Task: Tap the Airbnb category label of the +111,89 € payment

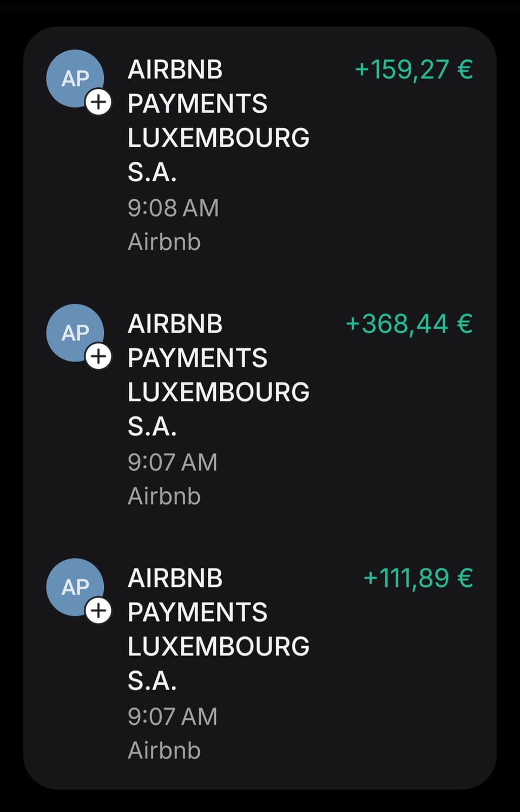Action: click(164, 751)
